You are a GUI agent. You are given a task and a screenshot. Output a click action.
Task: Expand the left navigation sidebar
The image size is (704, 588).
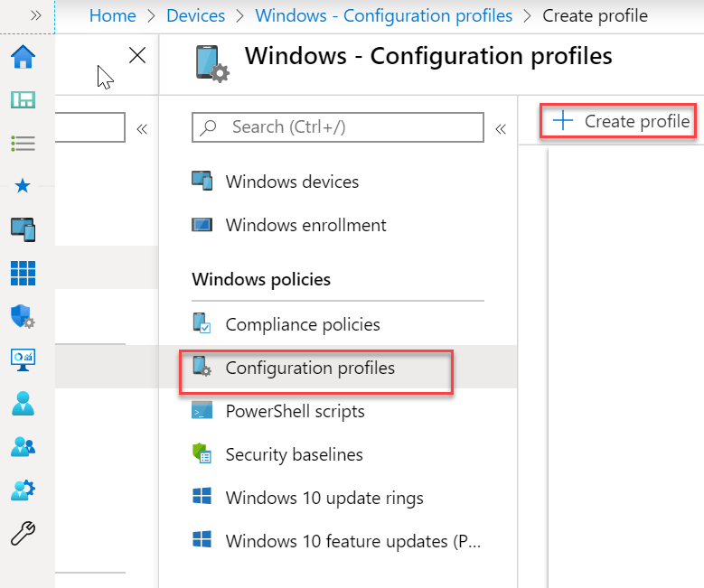pyautogui.click(x=35, y=15)
